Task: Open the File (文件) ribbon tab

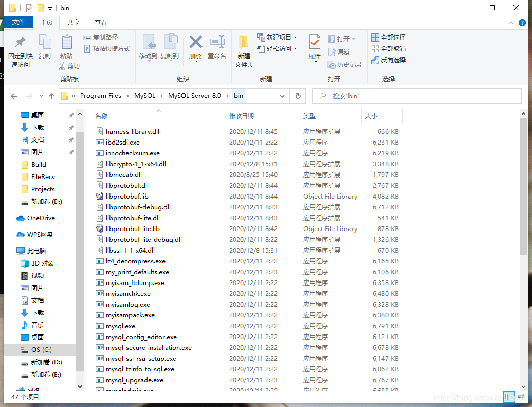Action: coord(19,22)
